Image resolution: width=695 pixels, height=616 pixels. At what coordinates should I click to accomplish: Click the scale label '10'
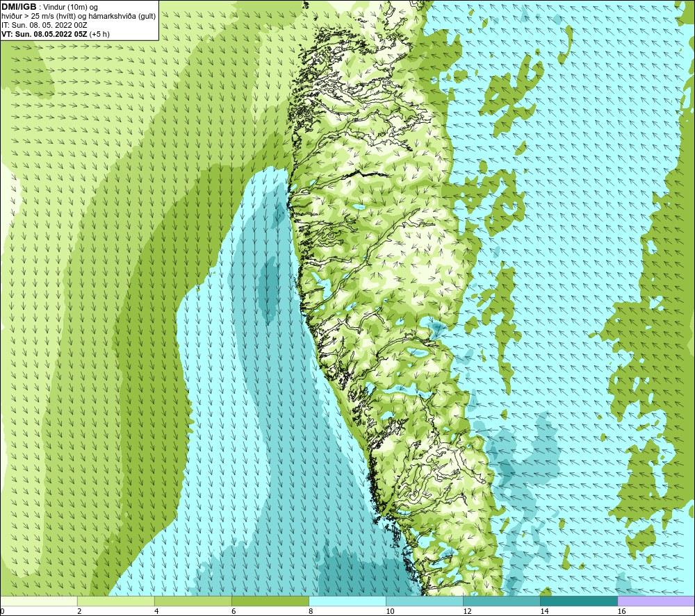click(x=390, y=611)
